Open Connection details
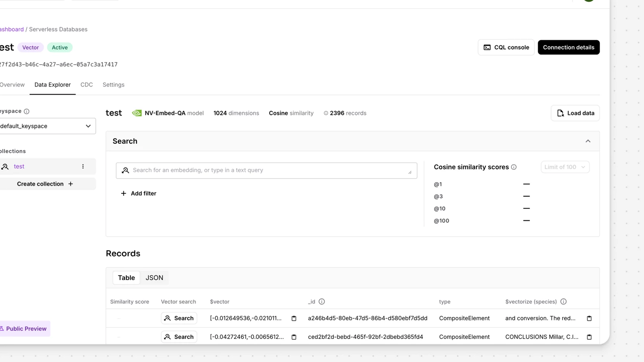 (568, 48)
